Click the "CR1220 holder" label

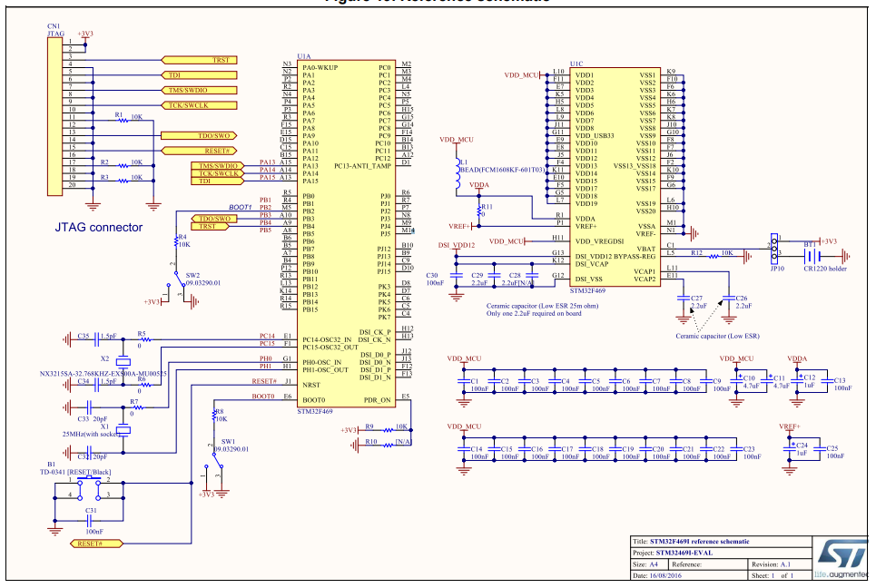825,269
